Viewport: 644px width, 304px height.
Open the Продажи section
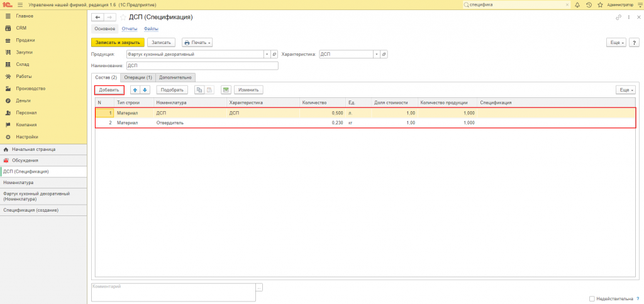pos(25,40)
